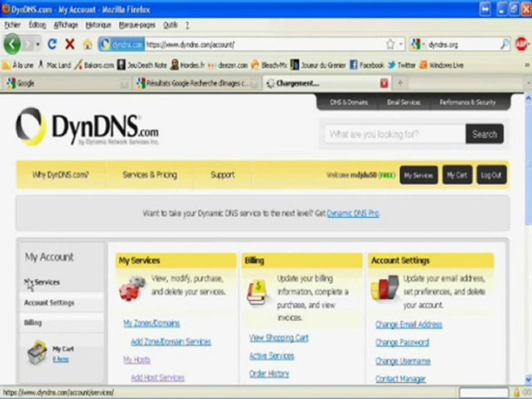Open the Joueur du Grenier bookmark

(x=318, y=65)
